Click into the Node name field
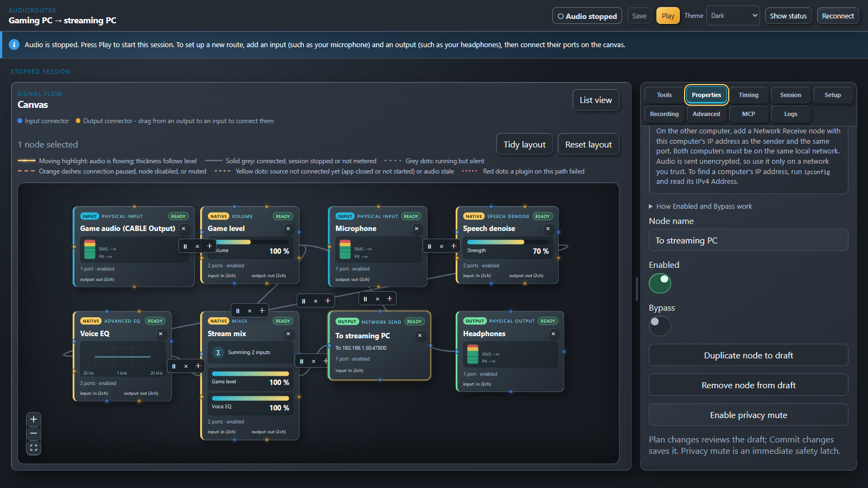The image size is (868, 488). point(748,240)
